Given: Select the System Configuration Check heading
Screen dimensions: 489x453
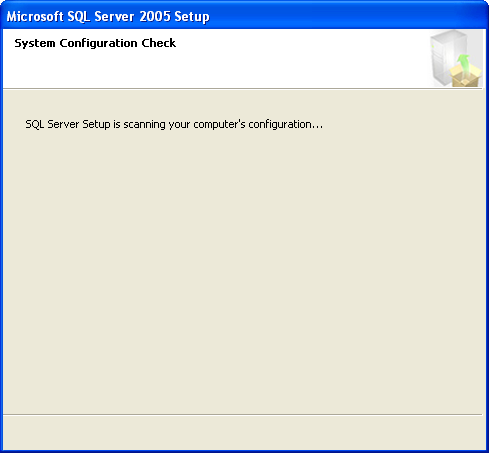Looking at the screenshot, I should point(95,43).
